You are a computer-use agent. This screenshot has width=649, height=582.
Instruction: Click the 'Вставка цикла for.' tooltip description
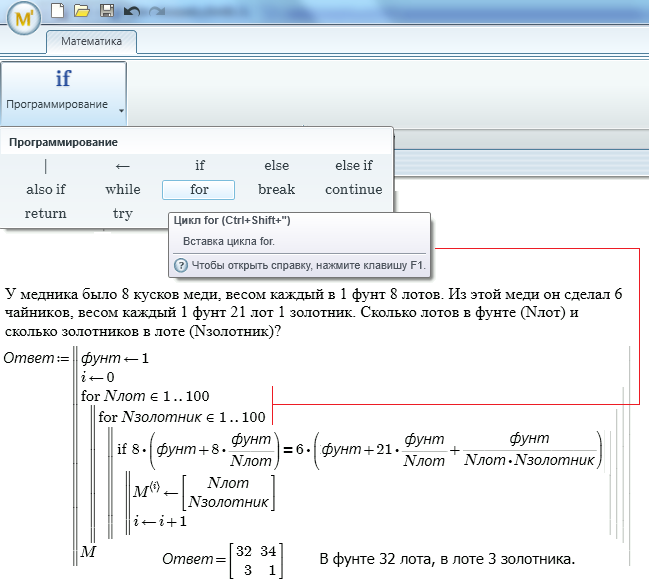[228, 241]
